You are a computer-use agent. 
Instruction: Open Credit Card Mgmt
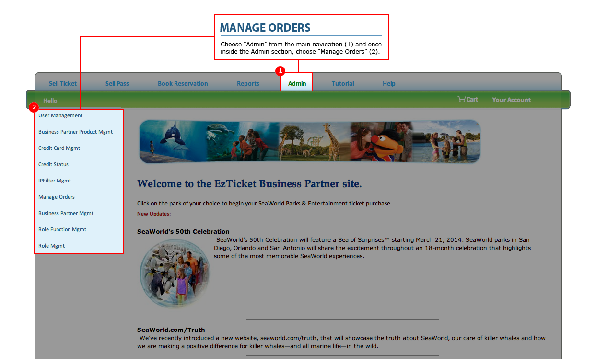pyautogui.click(x=59, y=148)
